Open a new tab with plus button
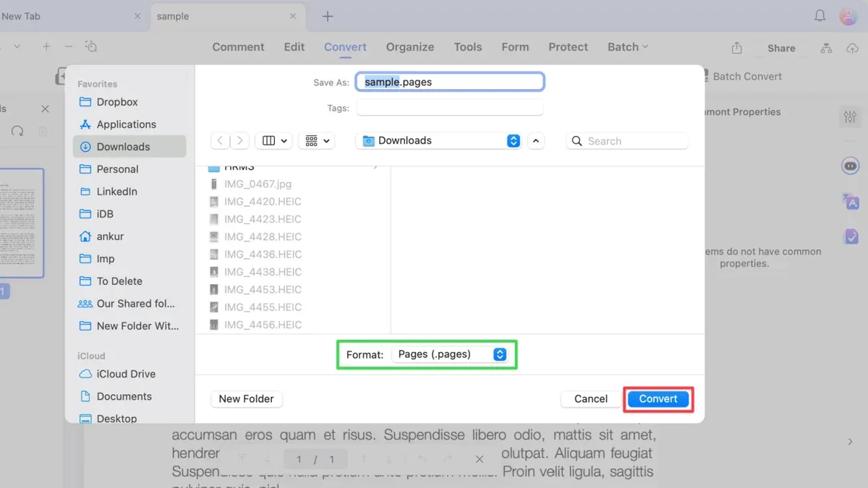 pyautogui.click(x=328, y=16)
